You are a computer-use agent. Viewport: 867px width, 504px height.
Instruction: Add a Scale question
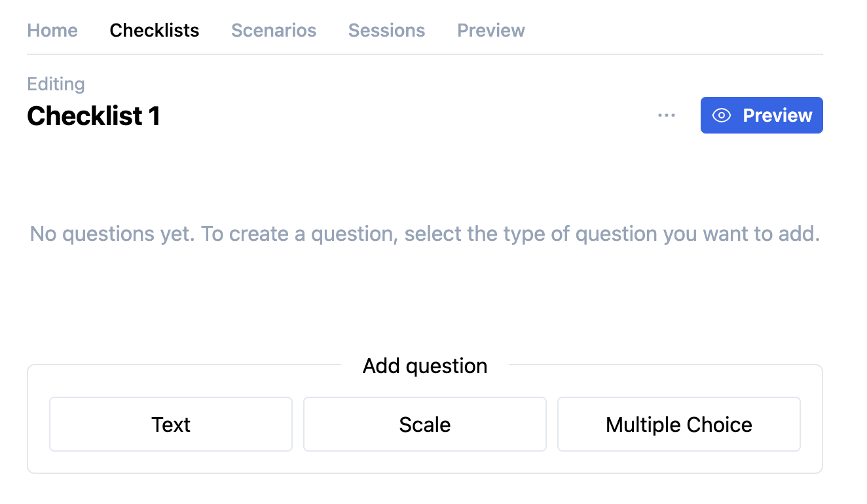(x=425, y=424)
